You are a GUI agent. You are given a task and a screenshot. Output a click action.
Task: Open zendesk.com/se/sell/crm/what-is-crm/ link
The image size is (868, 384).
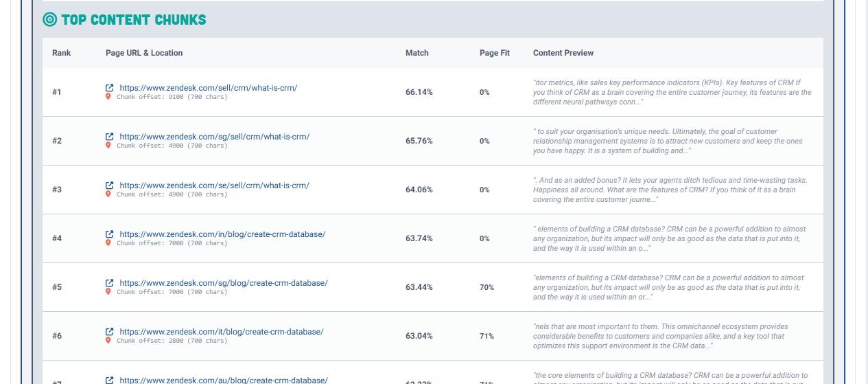[215, 185]
